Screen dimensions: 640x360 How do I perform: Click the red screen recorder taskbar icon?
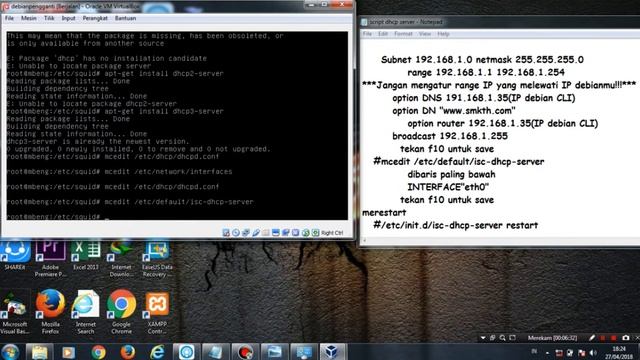tap(245, 352)
